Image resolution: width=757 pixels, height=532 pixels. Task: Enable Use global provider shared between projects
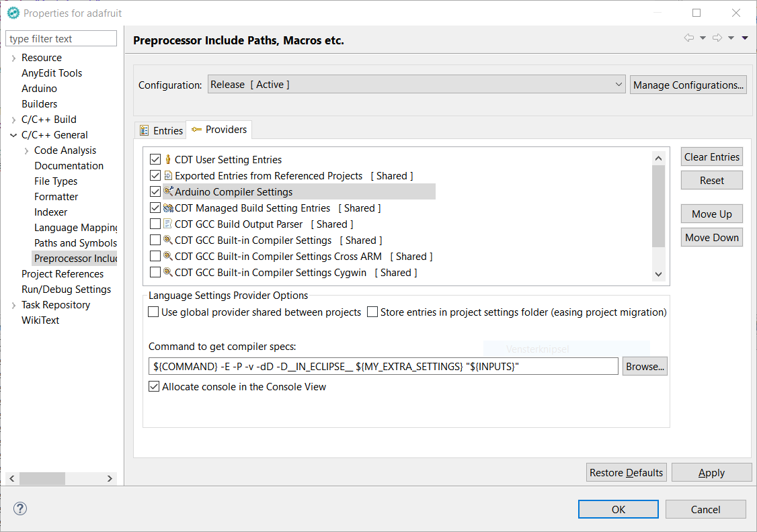click(x=153, y=312)
